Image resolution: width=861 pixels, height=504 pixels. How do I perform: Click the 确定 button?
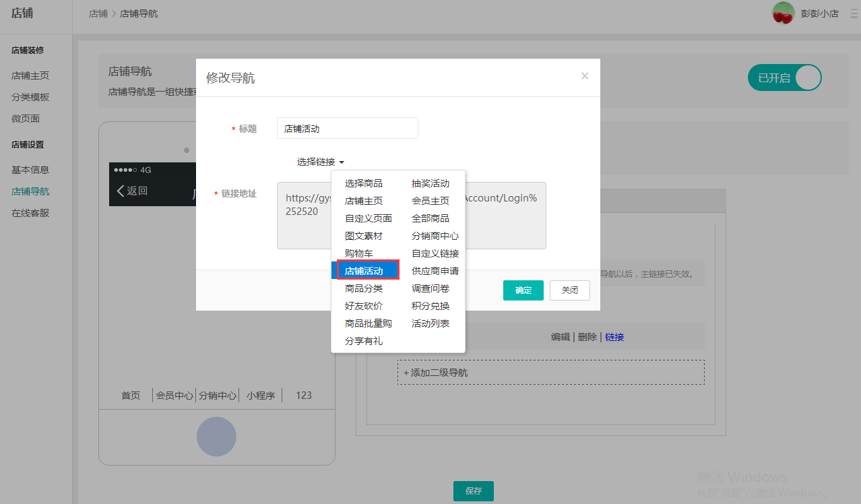point(523,290)
